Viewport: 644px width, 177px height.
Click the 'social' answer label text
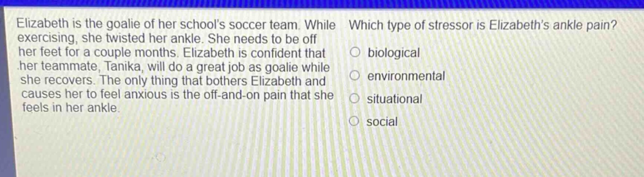coord(382,122)
